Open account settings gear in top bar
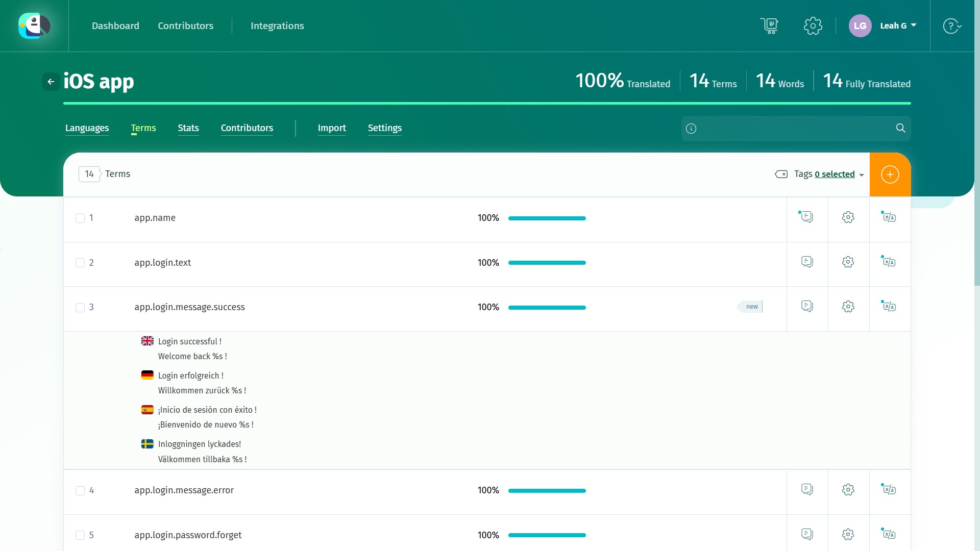Screen dimensions: 980x551 (813, 26)
